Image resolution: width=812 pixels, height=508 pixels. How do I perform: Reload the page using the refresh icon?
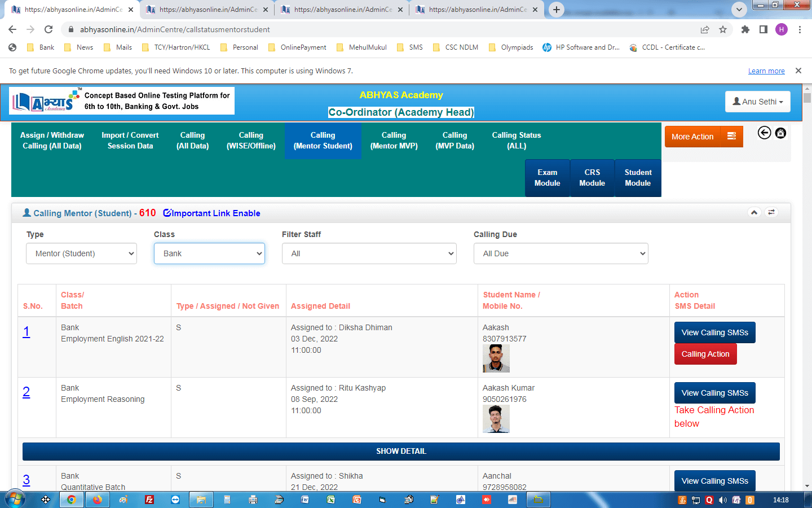click(48, 29)
